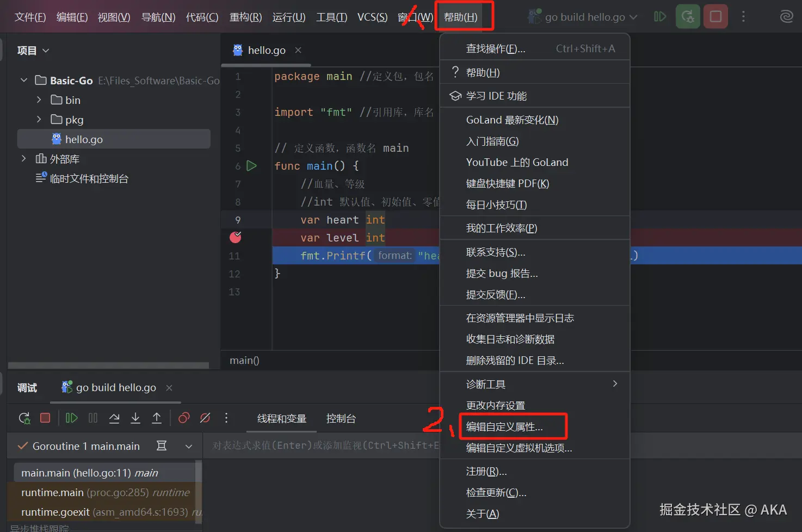This screenshot has height=532, width=802.
Task: Choose 检查更新 menu item
Action: 534,492
